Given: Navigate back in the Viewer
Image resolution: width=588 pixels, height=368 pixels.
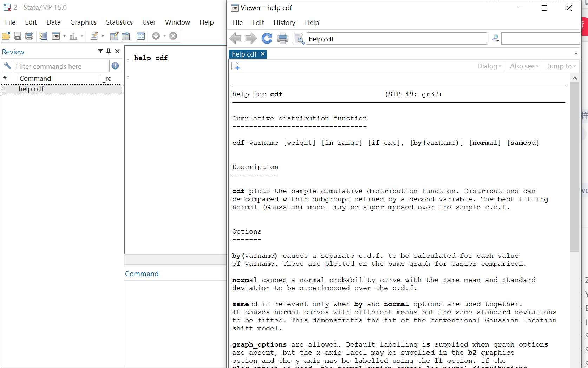Looking at the screenshot, I should (235, 39).
